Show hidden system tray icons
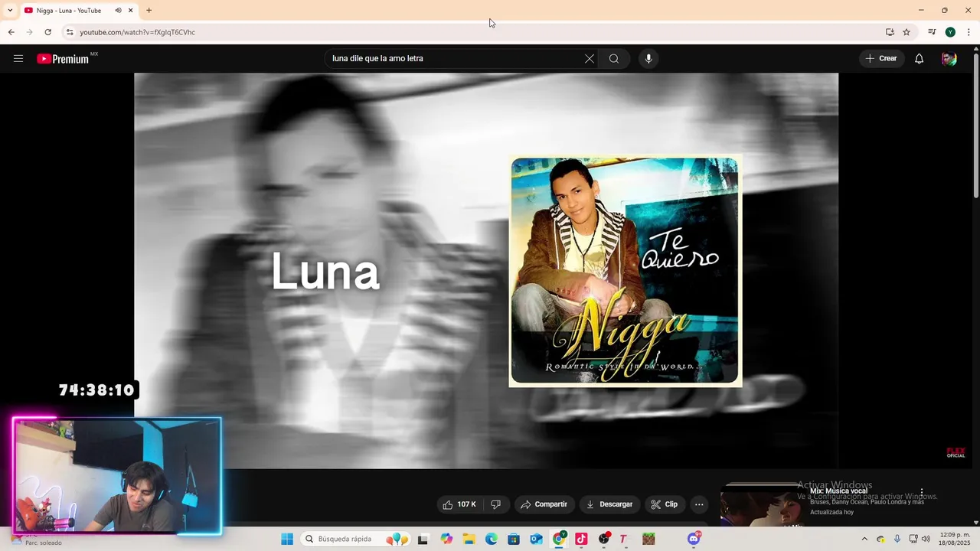Viewport: 980px width, 551px height. pyautogui.click(x=864, y=539)
